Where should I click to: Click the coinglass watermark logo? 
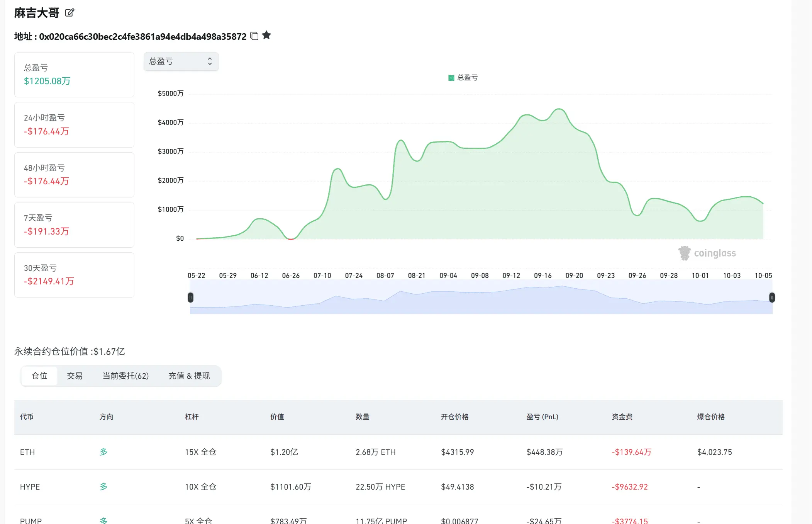click(707, 253)
